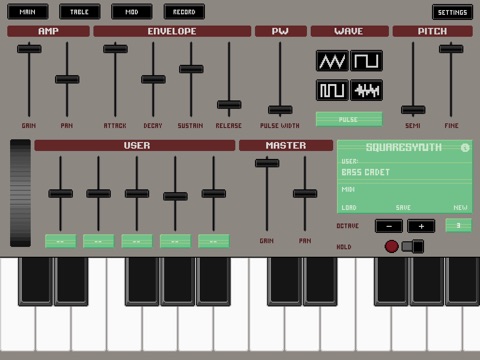Click Load in the preset display

pyautogui.click(x=349, y=208)
